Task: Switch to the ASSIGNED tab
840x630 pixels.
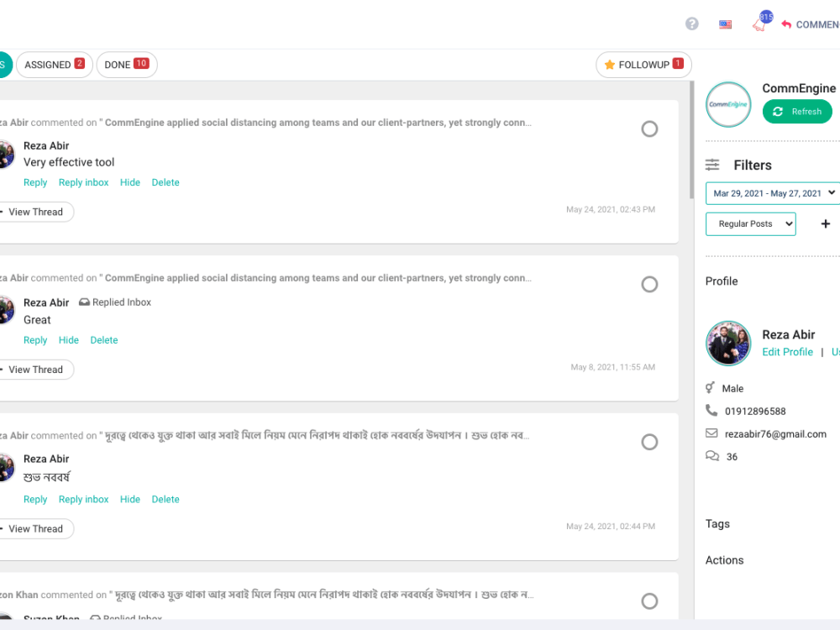Action: 55,65
